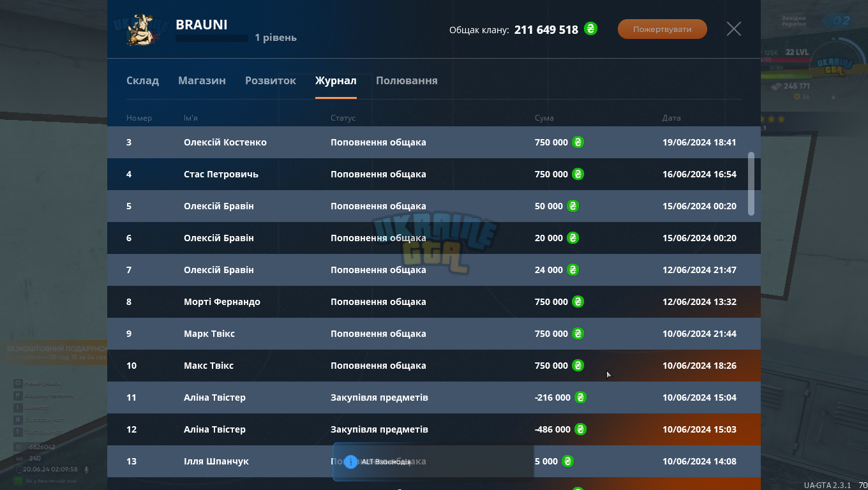Open the Склад tab
Viewport: 868px width, 490px height.
click(x=142, y=80)
